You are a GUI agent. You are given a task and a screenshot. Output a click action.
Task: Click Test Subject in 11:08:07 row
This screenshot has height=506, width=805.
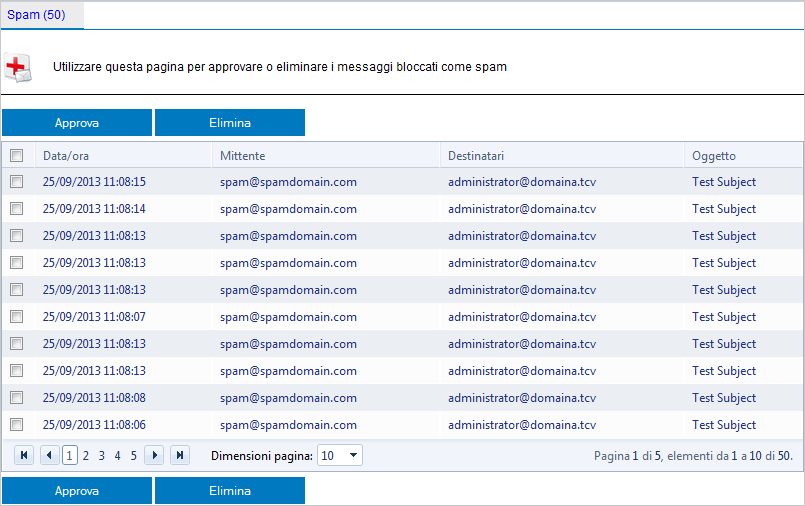724,317
